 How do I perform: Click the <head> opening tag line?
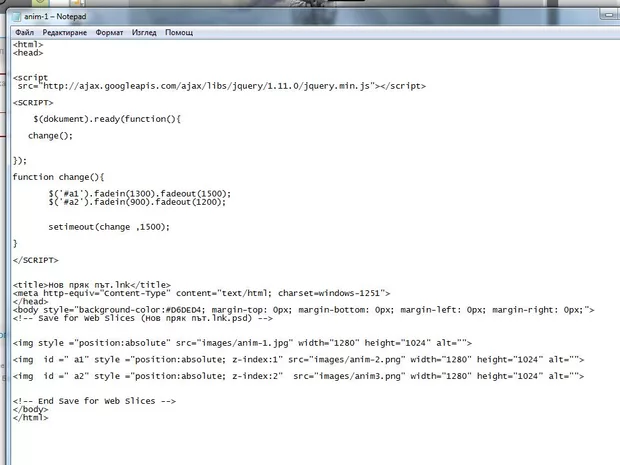(x=28, y=53)
